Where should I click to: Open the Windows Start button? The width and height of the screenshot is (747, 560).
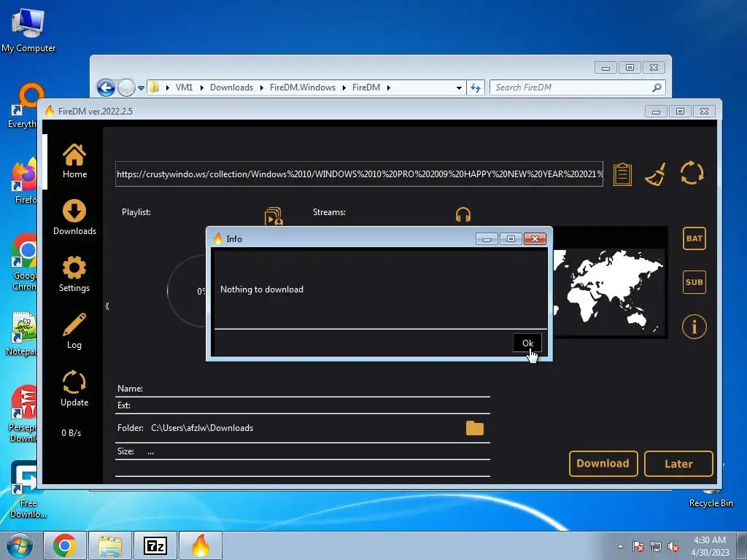tap(20, 545)
